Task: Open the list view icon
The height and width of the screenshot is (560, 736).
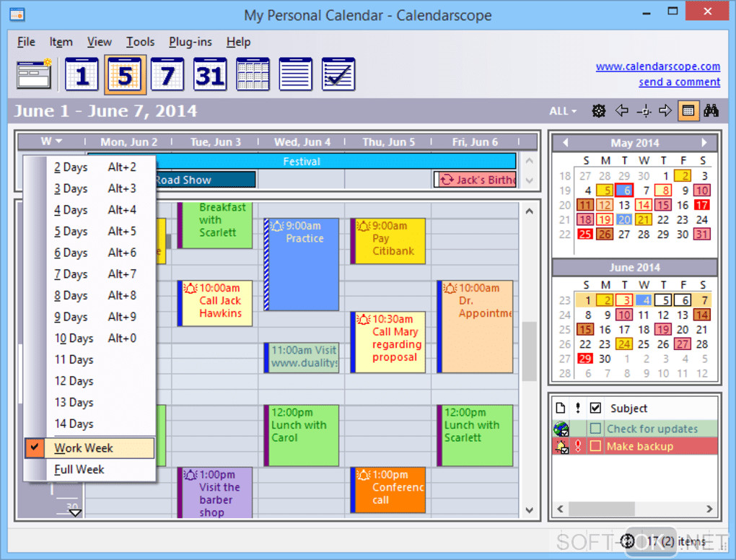Action: [x=295, y=74]
